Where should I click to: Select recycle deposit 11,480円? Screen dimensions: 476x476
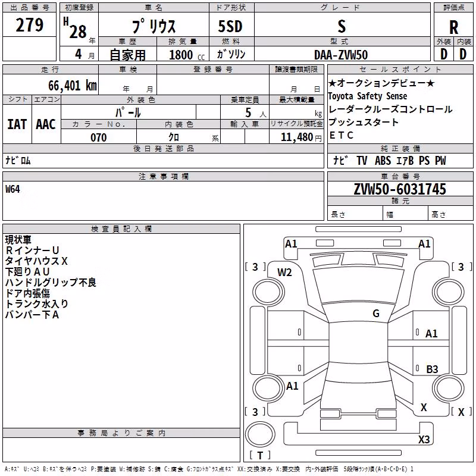tap(301, 137)
